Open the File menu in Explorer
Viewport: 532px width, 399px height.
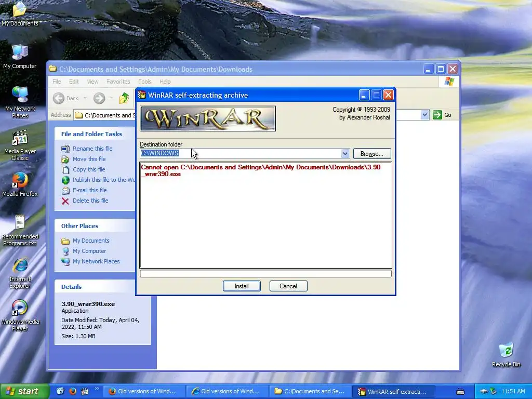[x=57, y=82]
